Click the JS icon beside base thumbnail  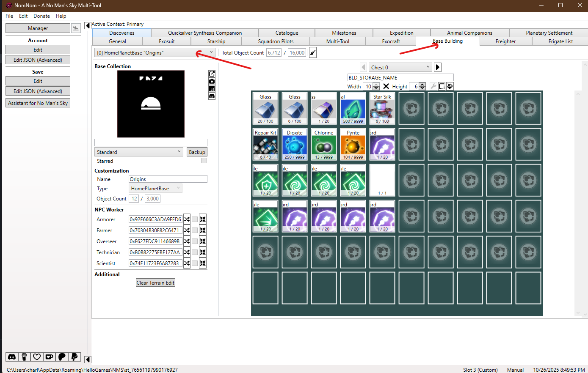click(x=212, y=89)
